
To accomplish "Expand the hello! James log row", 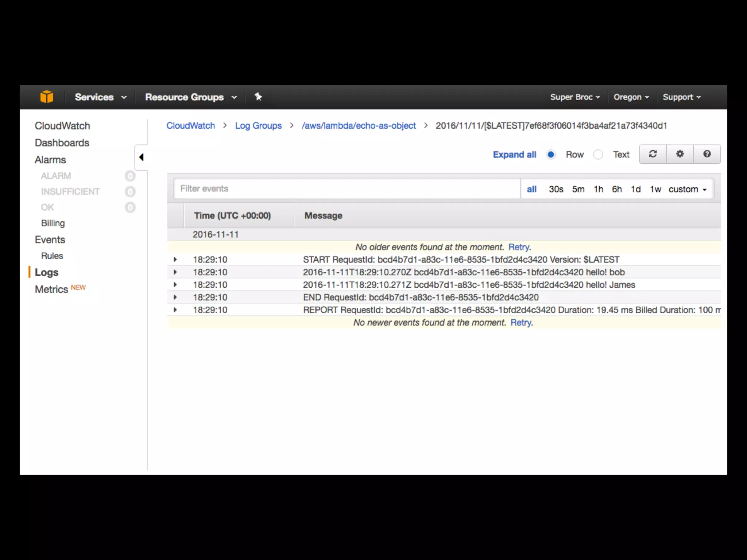I will [x=175, y=285].
